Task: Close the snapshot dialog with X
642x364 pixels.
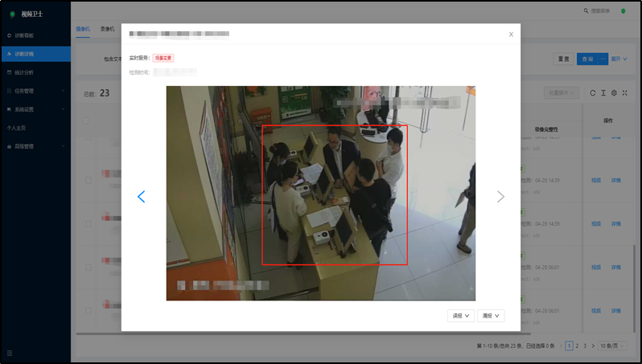Action: pos(511,35)
